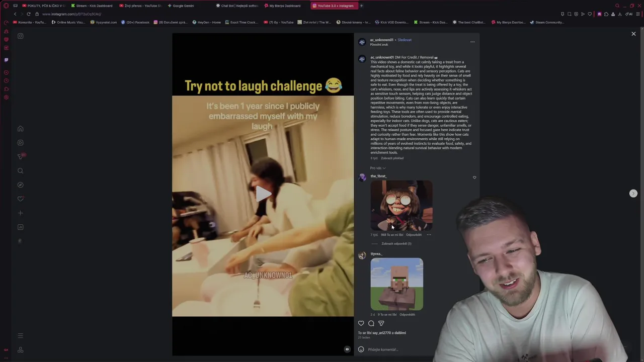Open Kick VOD Downlo... bookmark

(392, 22)
